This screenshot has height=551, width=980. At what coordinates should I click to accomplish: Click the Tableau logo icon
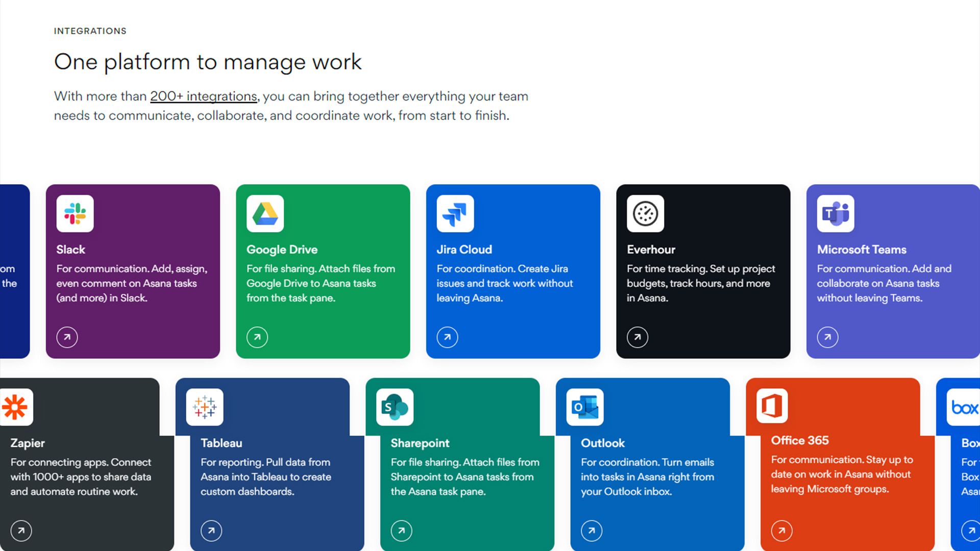tap(205, 407)
